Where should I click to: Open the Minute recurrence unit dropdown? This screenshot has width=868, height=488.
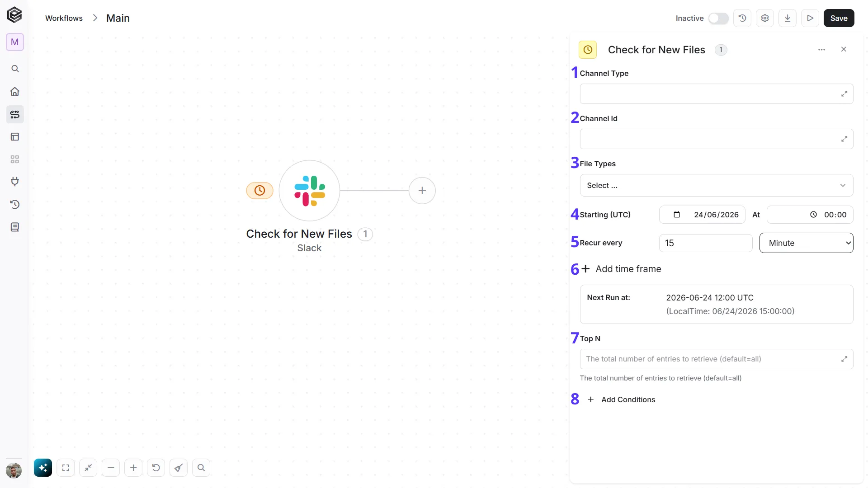pyautogui.click(x=807, y=243)
